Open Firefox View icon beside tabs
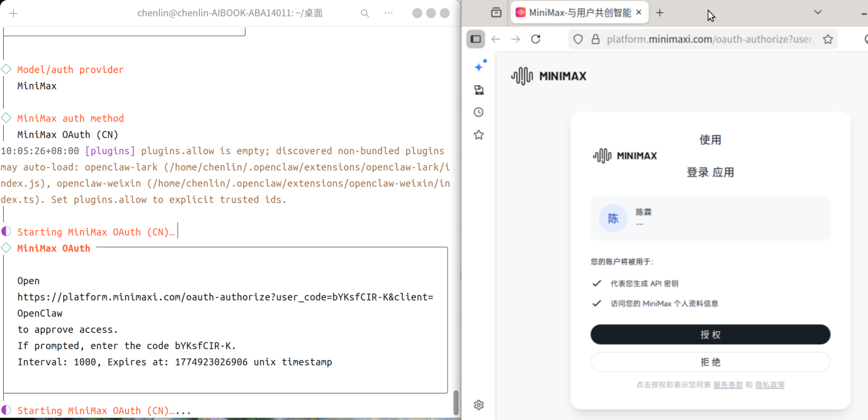Image resolution: width=868 pixels, height=420 pixels. (496, 13)
